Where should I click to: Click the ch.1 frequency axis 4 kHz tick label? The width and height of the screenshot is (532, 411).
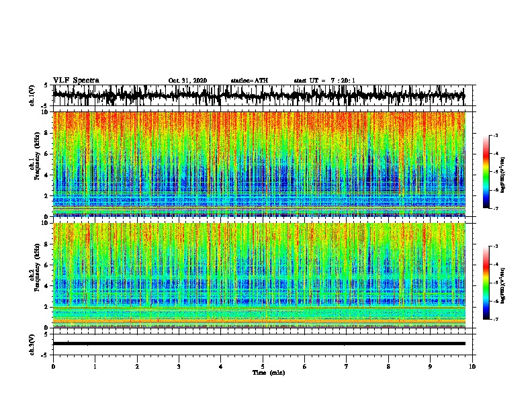pos(47,175)
